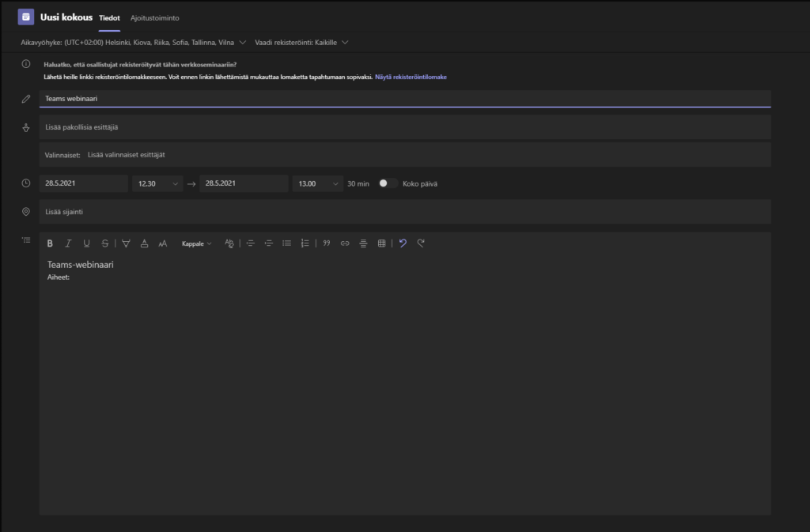Image resolution: width=810 pixels, height=532 pixels.
Task: Click the Valinnaiset: label
Action: click(x=62, y=155)
